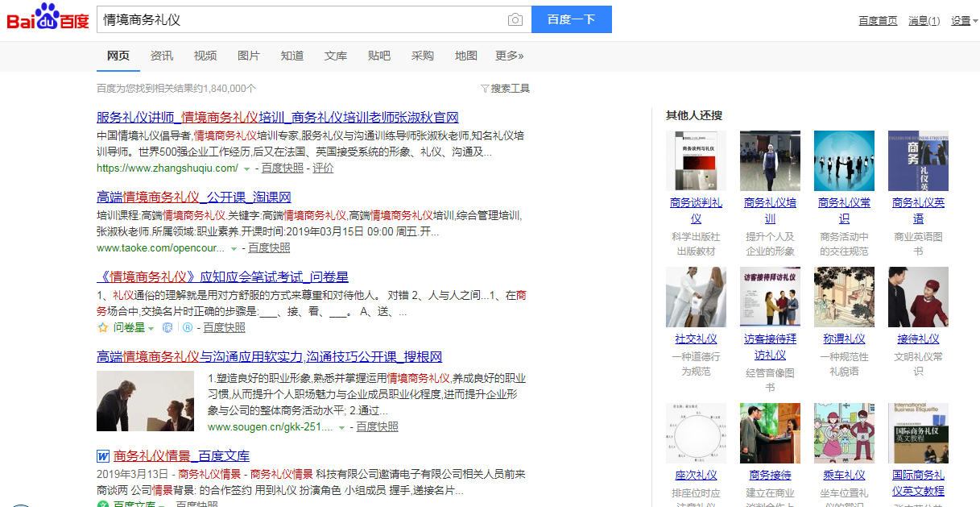Click the 商务谈判礼仪 book cover thumbnail
This screenshot has height=507, width=980.
tap(696, 160)
